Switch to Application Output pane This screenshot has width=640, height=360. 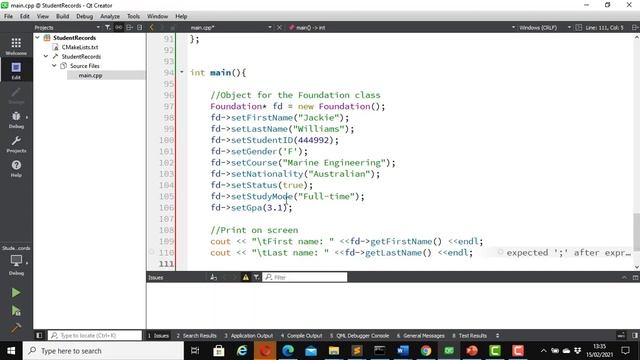click(249, 336)
